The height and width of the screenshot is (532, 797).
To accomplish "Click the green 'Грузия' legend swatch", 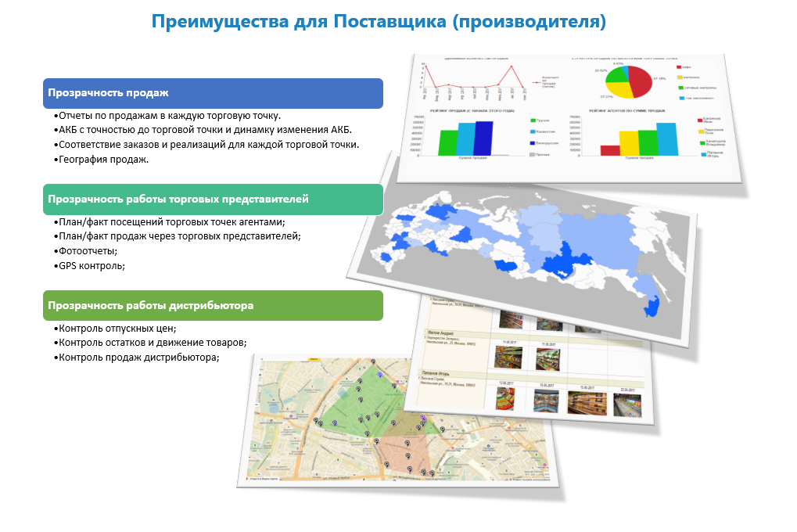I will (x=533, y=120).
